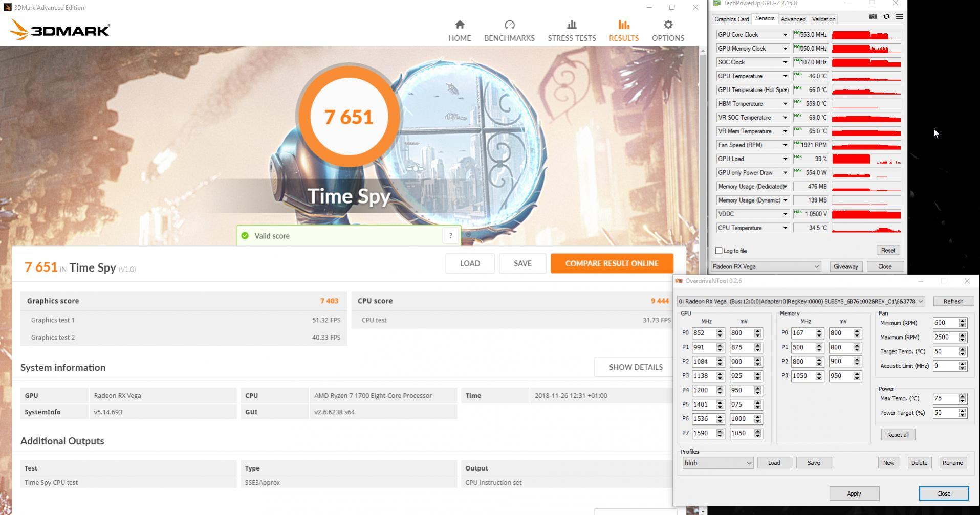Click the Rename profile button

[952, 463]
